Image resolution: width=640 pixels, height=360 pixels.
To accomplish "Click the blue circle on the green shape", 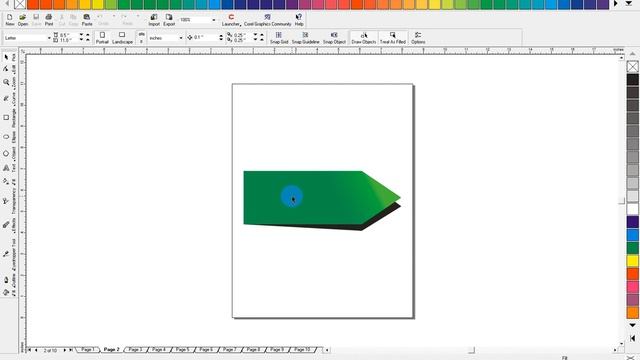I will (291, 196).
